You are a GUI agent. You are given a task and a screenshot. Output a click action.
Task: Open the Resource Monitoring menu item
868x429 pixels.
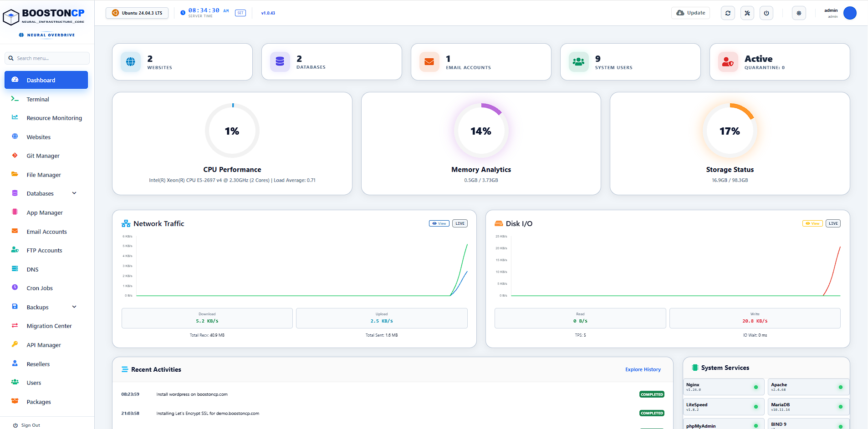tap(46, 118)
